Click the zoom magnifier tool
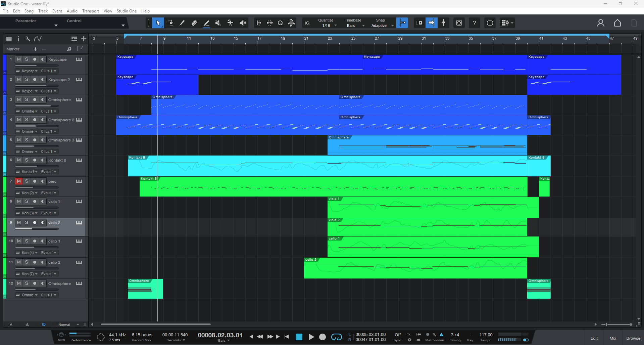 [280, 23]
